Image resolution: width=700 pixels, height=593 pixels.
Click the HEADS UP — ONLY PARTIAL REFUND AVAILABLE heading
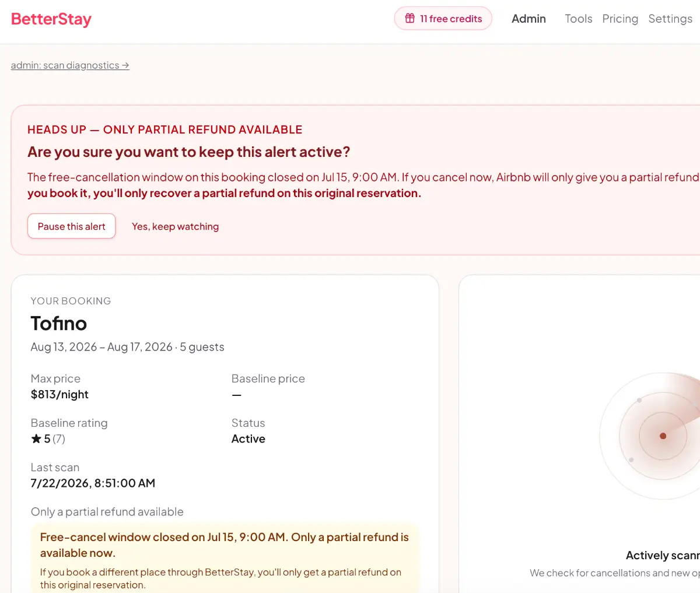click(165, 129)
